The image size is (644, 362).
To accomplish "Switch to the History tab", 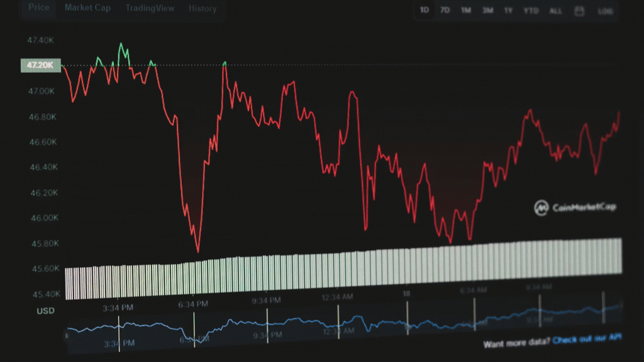I will pyautogui.click(x=203, y=9).
